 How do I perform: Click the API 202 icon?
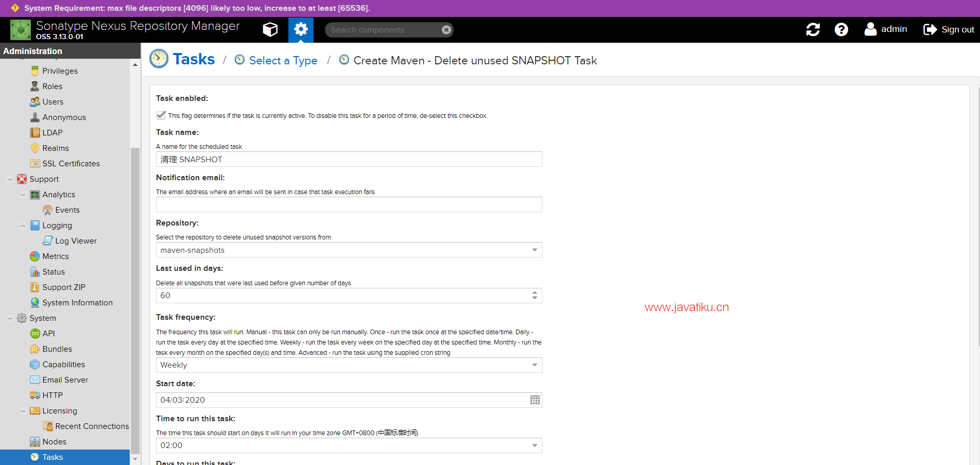(35, 333)
